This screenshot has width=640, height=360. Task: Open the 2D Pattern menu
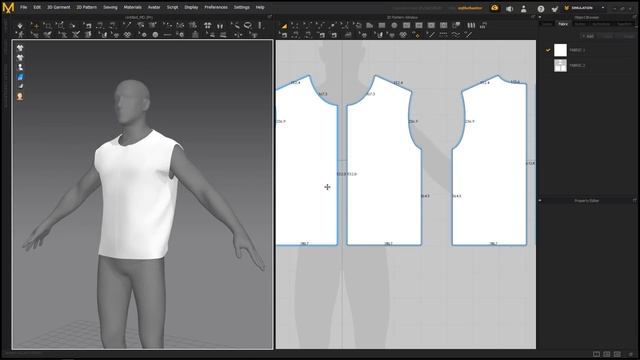point(87,7)
